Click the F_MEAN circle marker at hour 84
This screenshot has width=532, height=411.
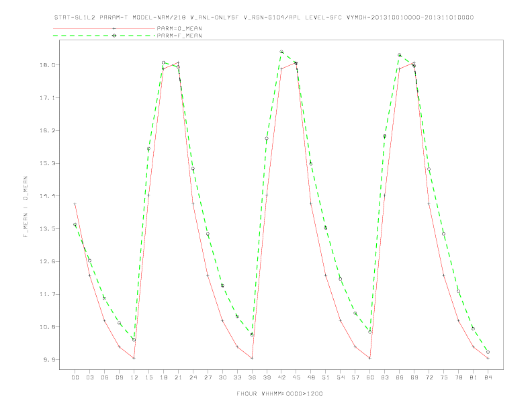(x=488, y=353)
